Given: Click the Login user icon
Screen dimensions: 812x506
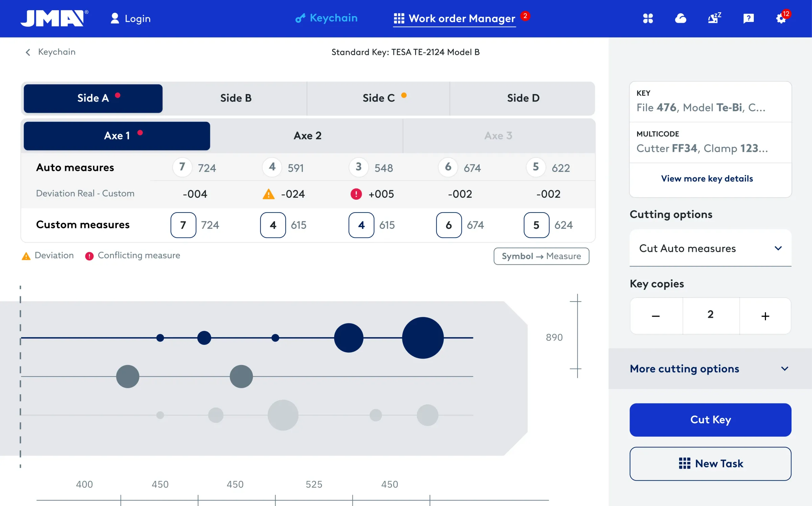Looking at the screenshot, I should click(115, 18).
